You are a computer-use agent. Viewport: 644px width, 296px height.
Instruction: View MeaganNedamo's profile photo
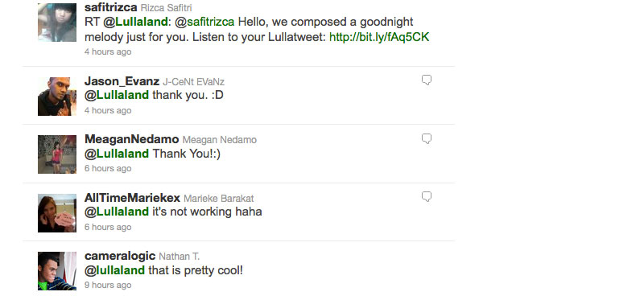point(57,154)
